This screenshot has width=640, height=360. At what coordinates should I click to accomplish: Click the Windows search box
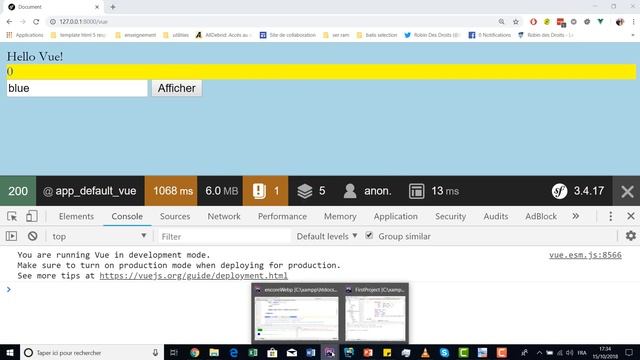click(91, 353)
